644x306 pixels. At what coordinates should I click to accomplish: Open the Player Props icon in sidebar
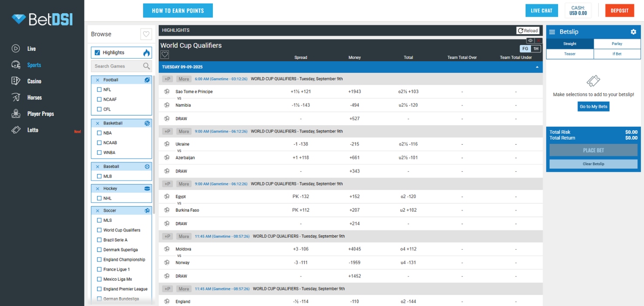click(16, 114)
